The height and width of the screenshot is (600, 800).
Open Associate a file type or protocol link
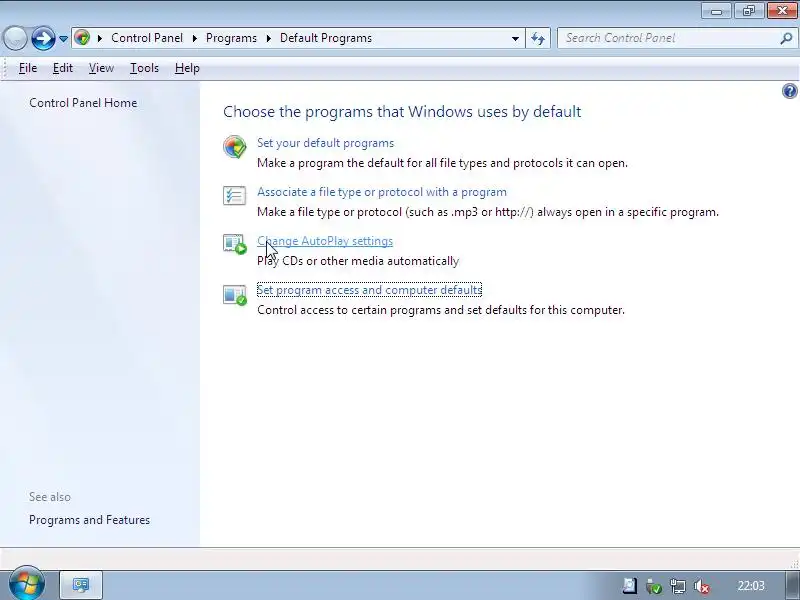coord(382,192)
